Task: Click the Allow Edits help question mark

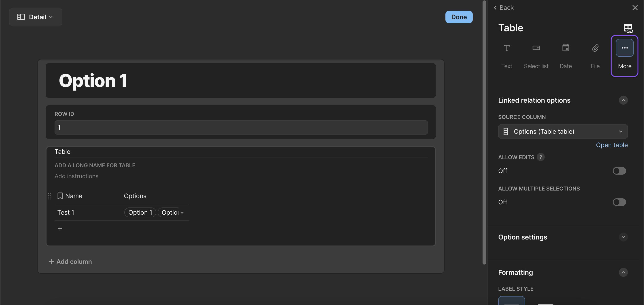Action: point(540,157)
